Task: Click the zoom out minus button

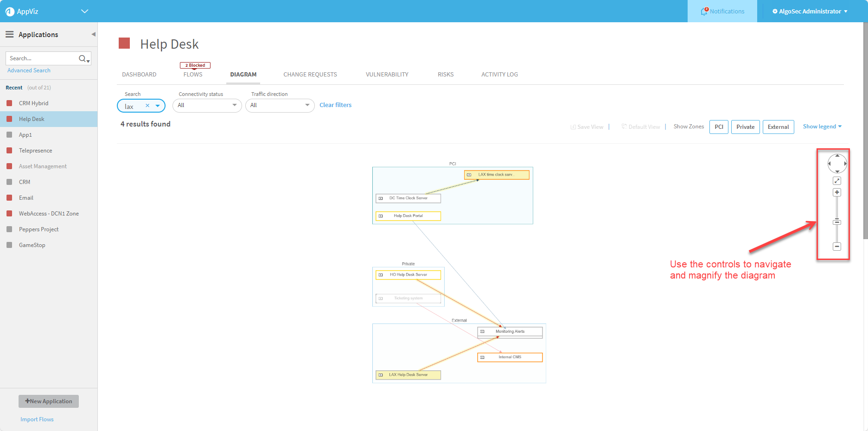Action: 837,247
